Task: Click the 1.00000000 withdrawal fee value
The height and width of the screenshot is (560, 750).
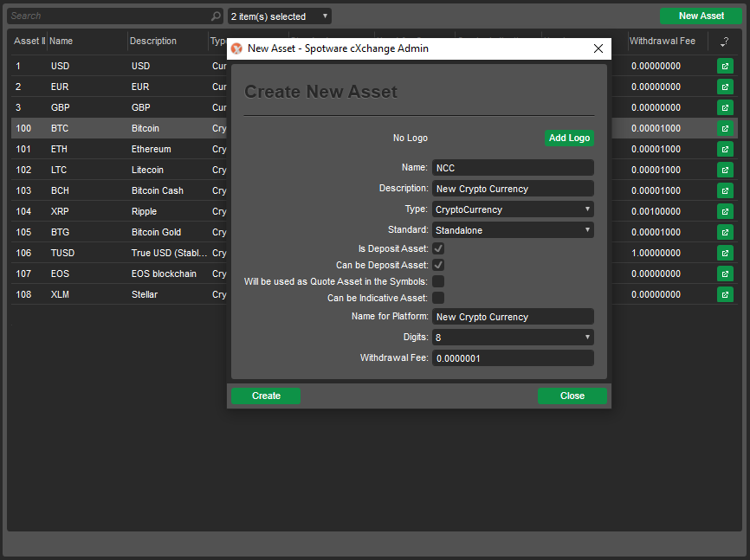Action: coord(656,253)
